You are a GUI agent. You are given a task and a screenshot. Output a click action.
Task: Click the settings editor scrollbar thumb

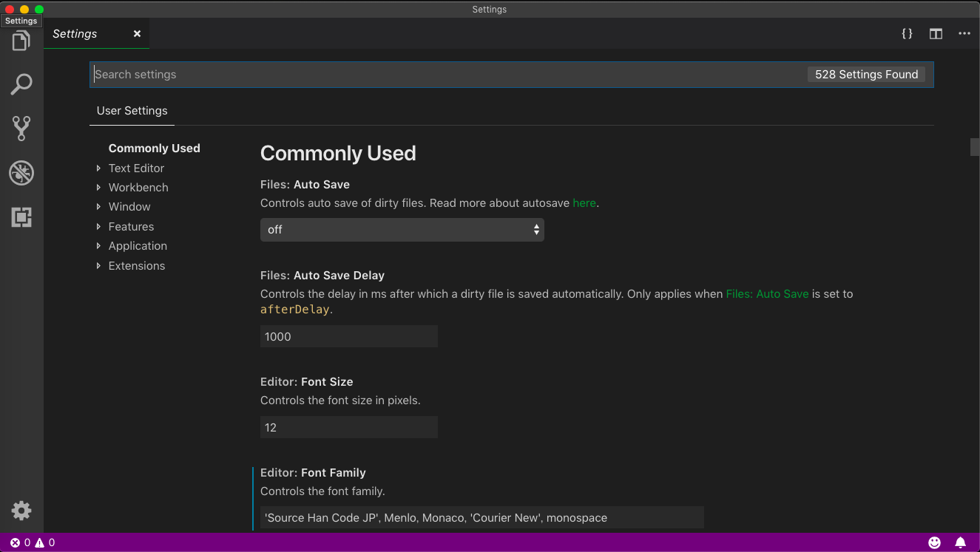click(x=975, y=146)
